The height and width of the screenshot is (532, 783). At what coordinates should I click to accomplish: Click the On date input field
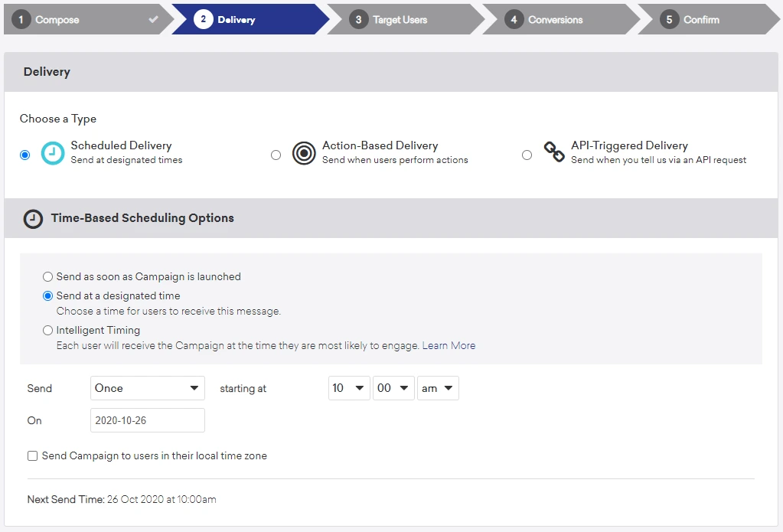(147, 420)
